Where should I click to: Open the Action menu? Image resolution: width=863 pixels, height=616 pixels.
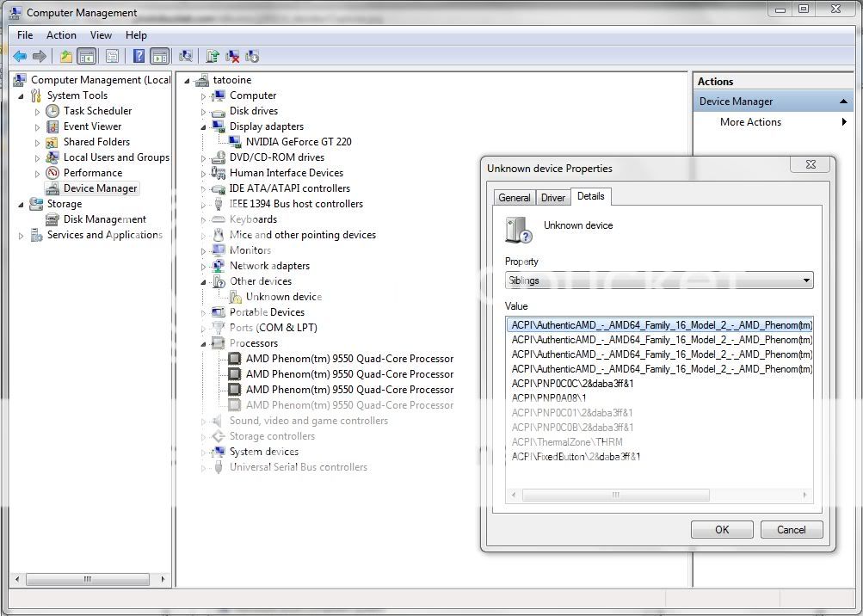(x=61, y=35)
